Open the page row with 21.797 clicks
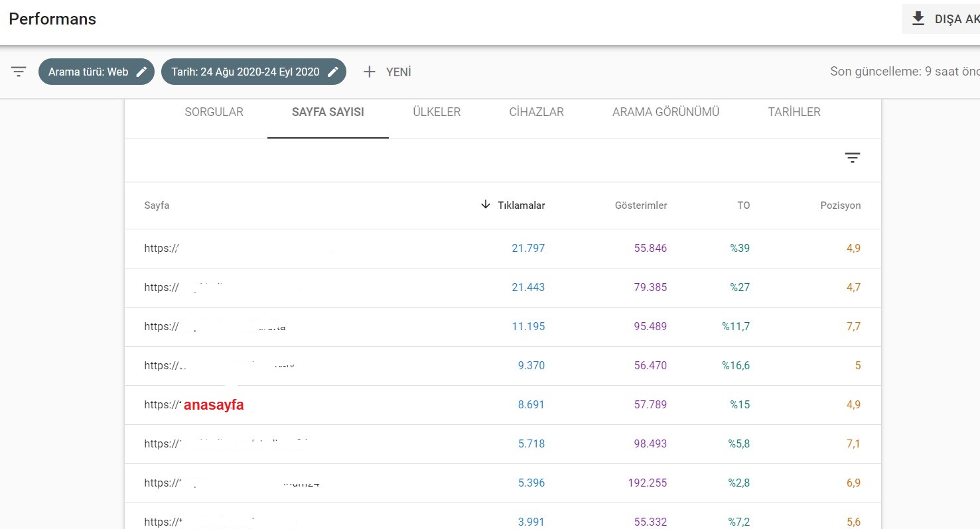Viewport: 980px width, 529px height. [x=503, y=249]
